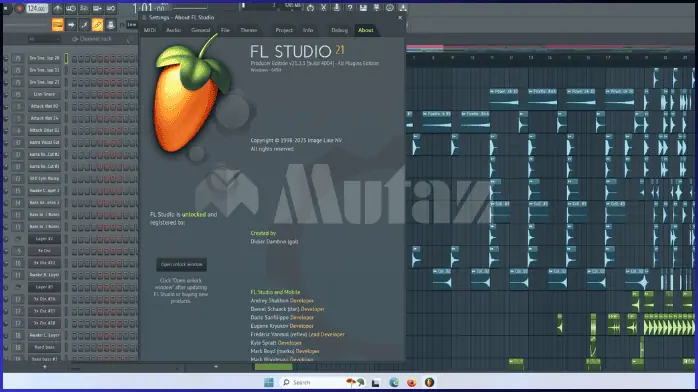Viewport: 698px width, 392px height.
Task: Click bar 9 on the playlist ruler
Action: point(452,58)
